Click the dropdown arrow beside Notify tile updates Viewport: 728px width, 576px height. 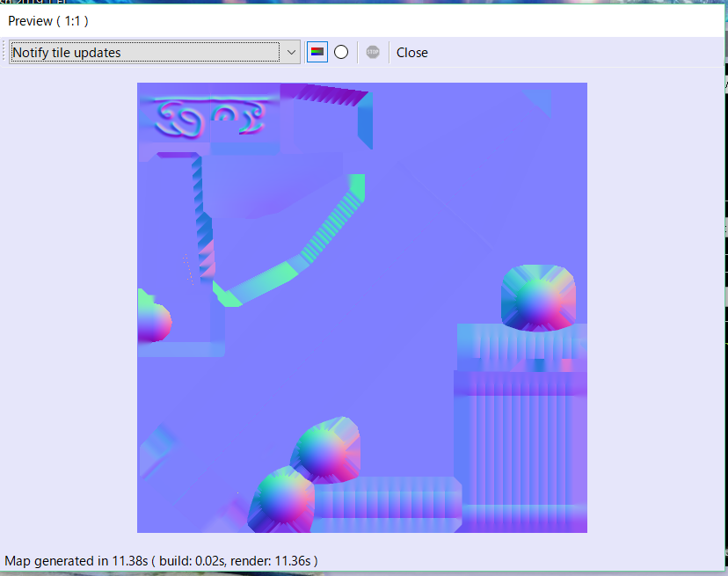click(x=291, y=53)
